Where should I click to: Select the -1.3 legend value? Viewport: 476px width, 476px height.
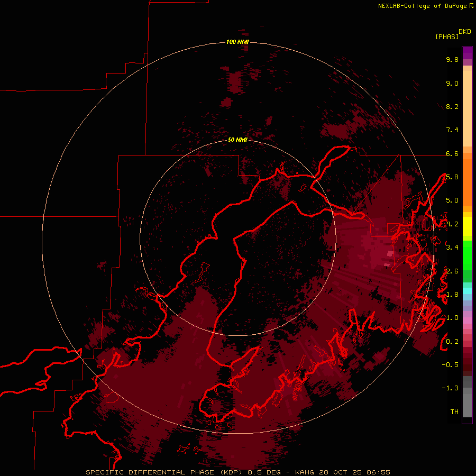pos(450,388)
